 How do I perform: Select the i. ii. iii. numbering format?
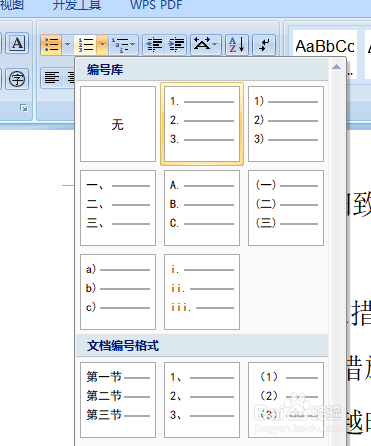[x=202, y=292]
